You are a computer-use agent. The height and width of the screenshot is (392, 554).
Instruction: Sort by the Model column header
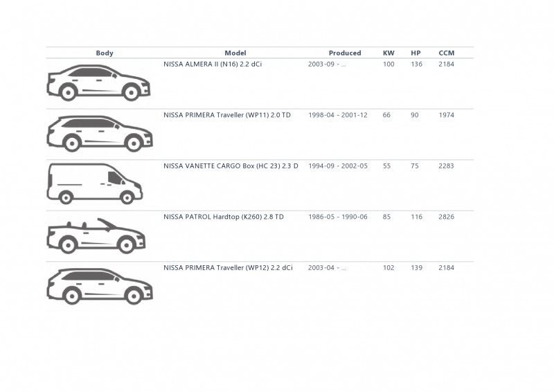235,53
